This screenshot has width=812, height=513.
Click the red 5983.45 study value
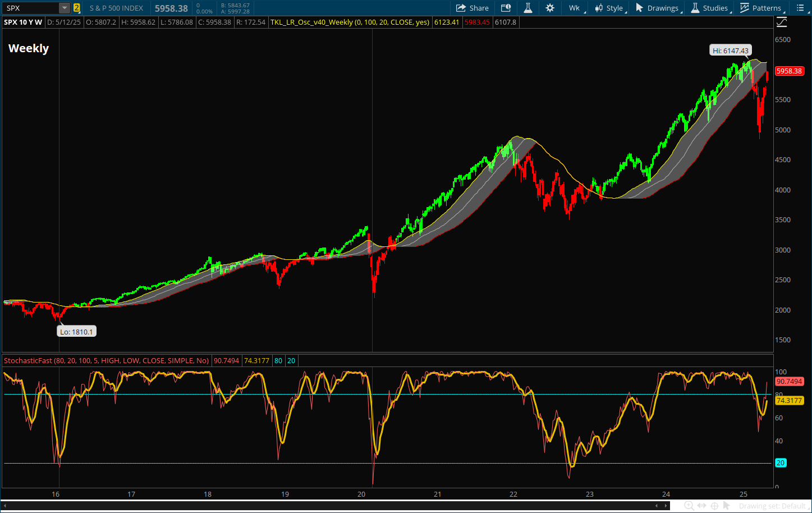477,22
